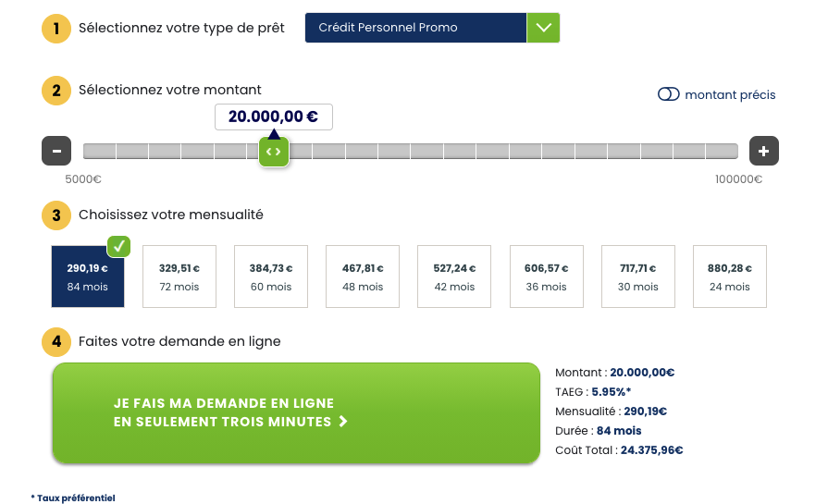Pick the 606,57 € over 36 months option
The width and height of the screenshot is (828, 504).
coord(547,277)
